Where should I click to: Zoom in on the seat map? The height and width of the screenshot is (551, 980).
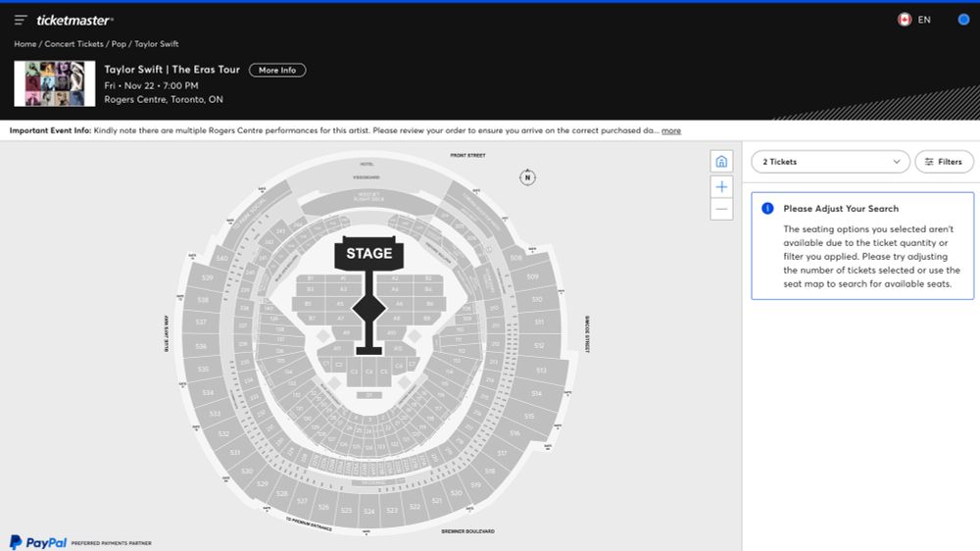(x=721, y=186)
